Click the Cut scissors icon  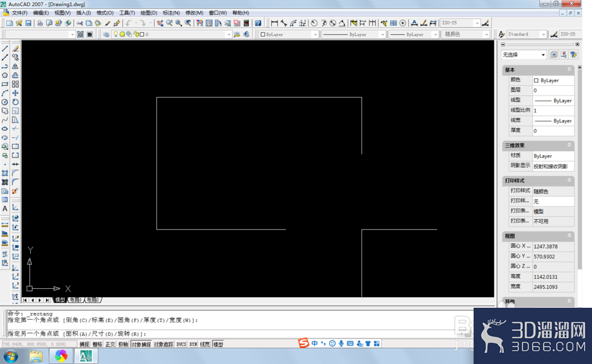80,24
